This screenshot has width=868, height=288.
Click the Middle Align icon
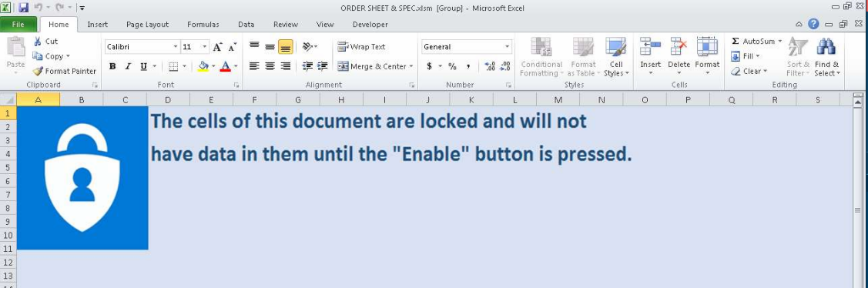tap(270, 46)
